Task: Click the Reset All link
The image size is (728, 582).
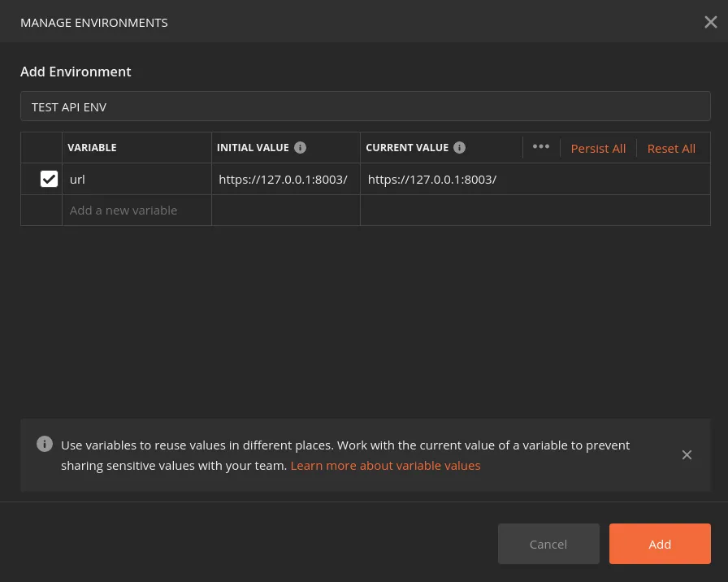Action: [671, 148]
